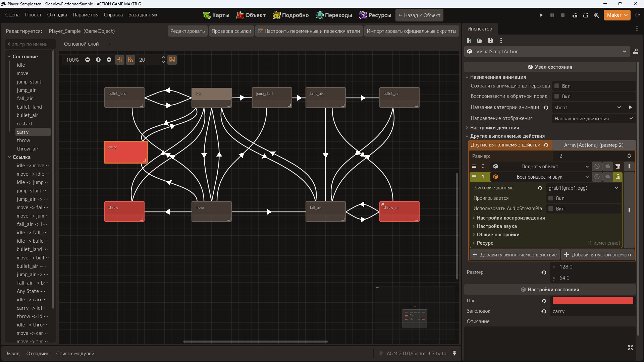Click Проверка ссылки button
This screenshot has height=362, width=644.
[x=231, y=31]
